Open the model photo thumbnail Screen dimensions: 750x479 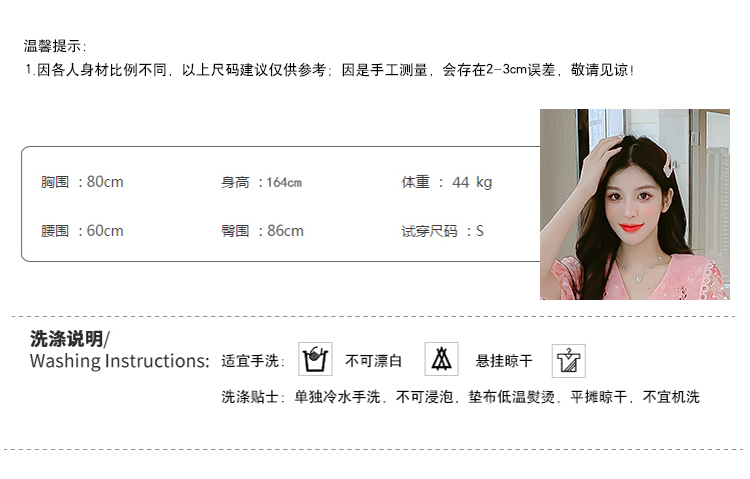(x=635, y=204)
